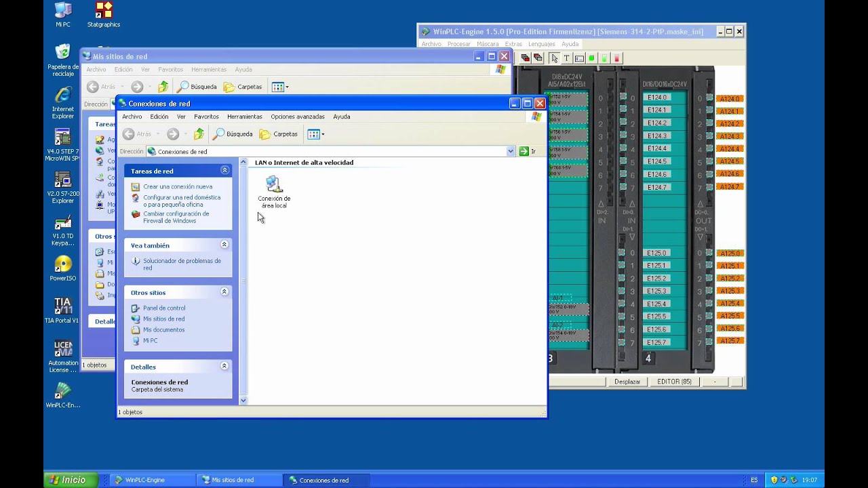Open Panel de control in Otros sitios

[164, 308]
